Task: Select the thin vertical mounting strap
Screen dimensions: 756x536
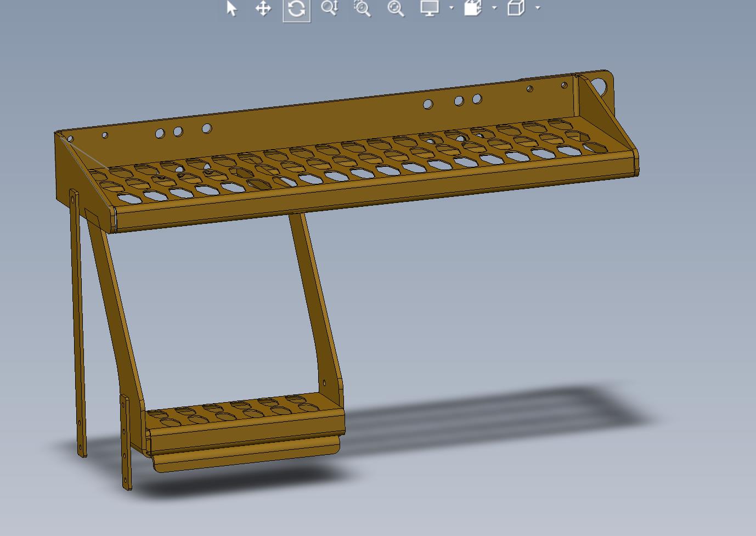Action: point(78,324)
